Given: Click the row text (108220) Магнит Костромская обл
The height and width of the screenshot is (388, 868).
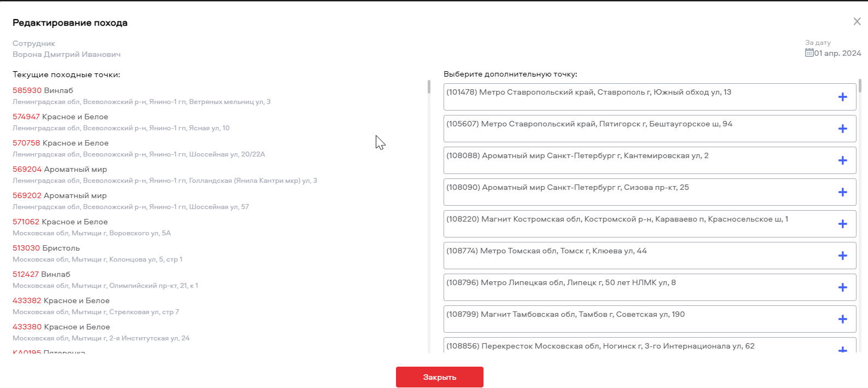Looking at the screenshot, I should 617,219.
